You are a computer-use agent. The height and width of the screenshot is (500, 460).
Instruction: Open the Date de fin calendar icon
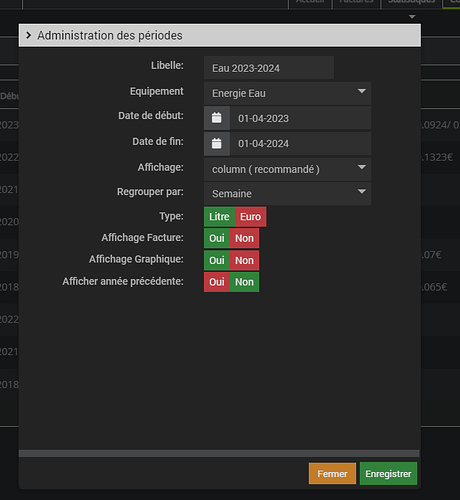click(x=217, y=144)
